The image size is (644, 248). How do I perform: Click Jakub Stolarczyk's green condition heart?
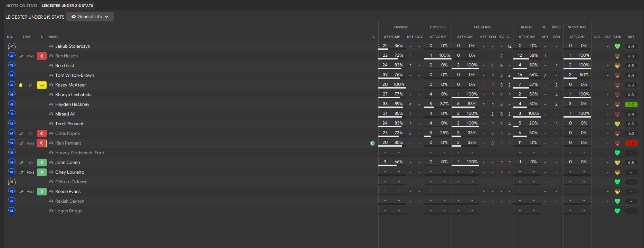click(x=617, y=46)
